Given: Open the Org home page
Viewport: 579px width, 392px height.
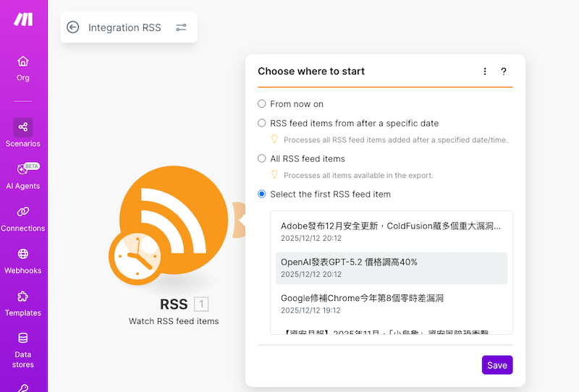Looking at the screenshot, I should point(23,67).
